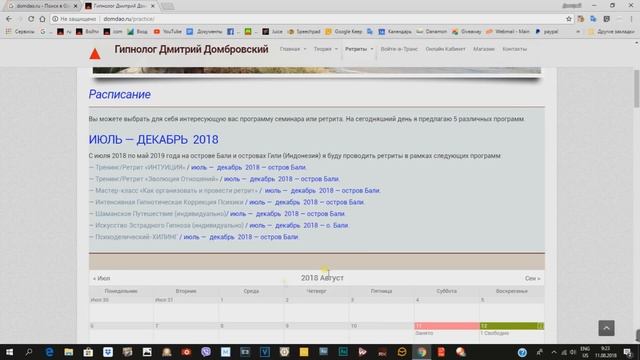Click the browser back arrow
Viewport: 640px width, 360px height.
(x=9, y=19)
